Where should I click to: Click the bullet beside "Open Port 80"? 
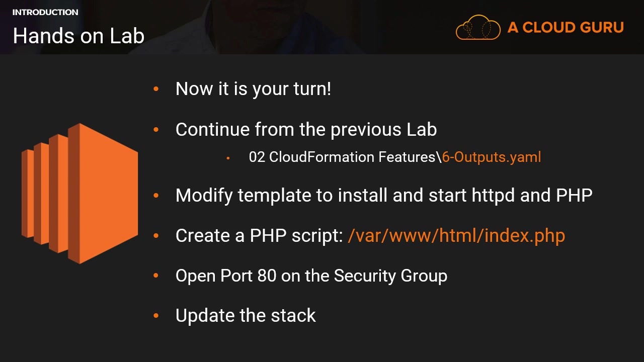[x=156, y=276]
